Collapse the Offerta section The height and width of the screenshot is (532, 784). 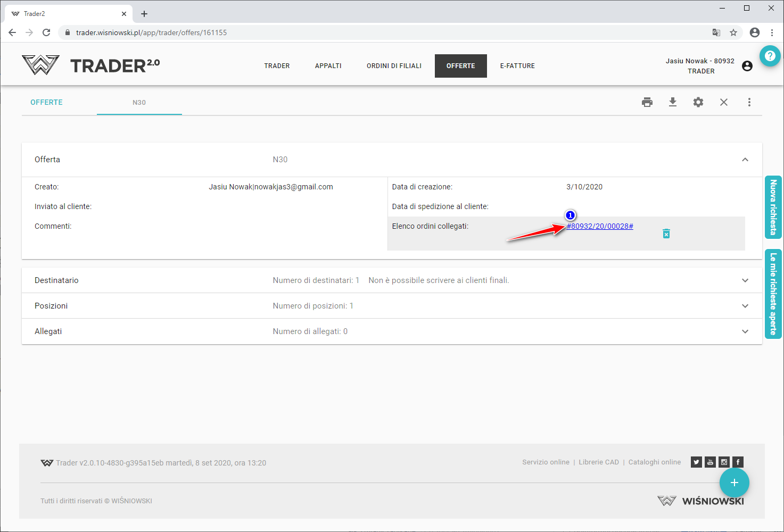[x=745, y=160]
